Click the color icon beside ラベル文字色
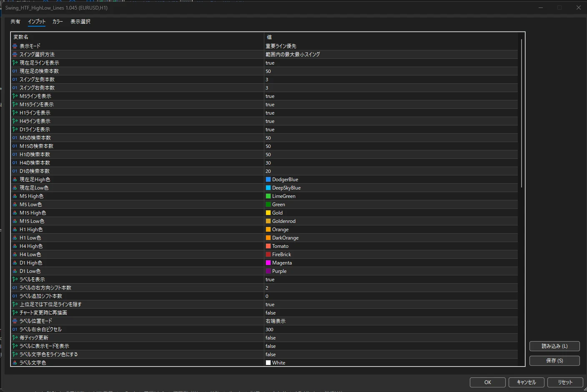 click(15, 363)
